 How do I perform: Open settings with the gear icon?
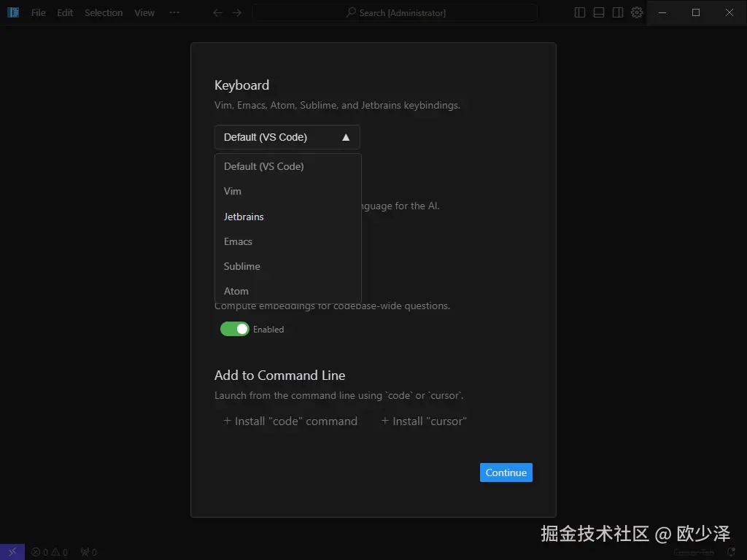(x=637, y=13)
